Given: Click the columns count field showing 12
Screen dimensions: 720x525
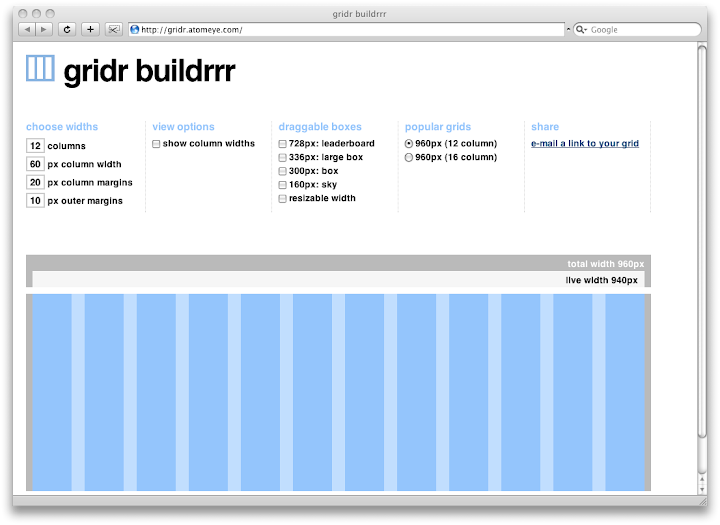Looking at the screenshot, I should click(x=35, y=146).
